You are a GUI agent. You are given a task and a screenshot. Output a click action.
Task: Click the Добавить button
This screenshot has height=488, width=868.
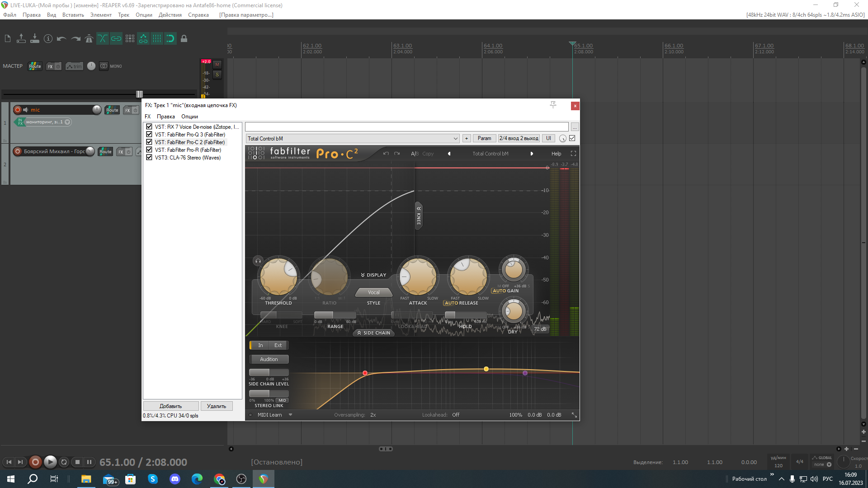(171, 406)
